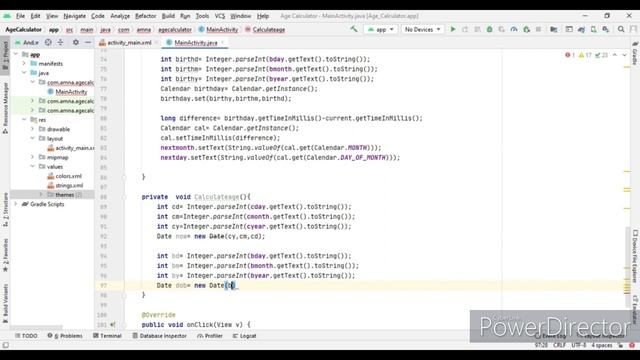The image size is (640, 360).
Task: Open the TODO tool window
Action: coord(26,336)
